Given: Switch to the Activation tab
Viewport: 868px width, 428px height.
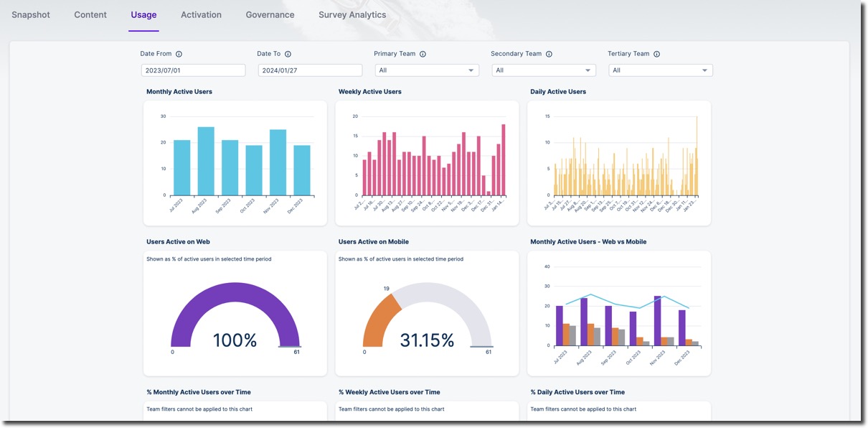Looking at the screenshot, I should tap(201, 14).
